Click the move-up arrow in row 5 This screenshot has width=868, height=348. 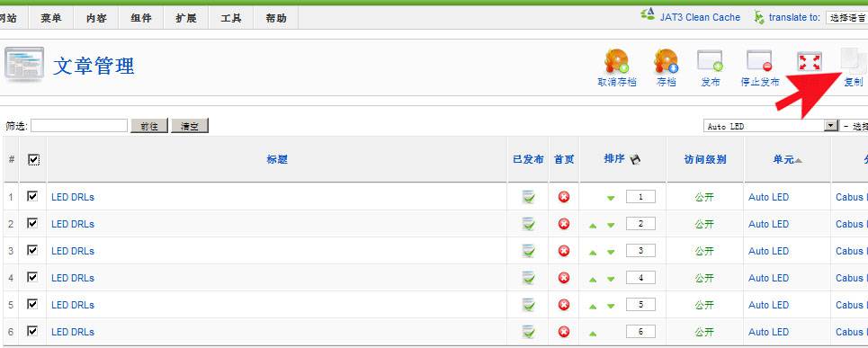(x=593, y=306)
